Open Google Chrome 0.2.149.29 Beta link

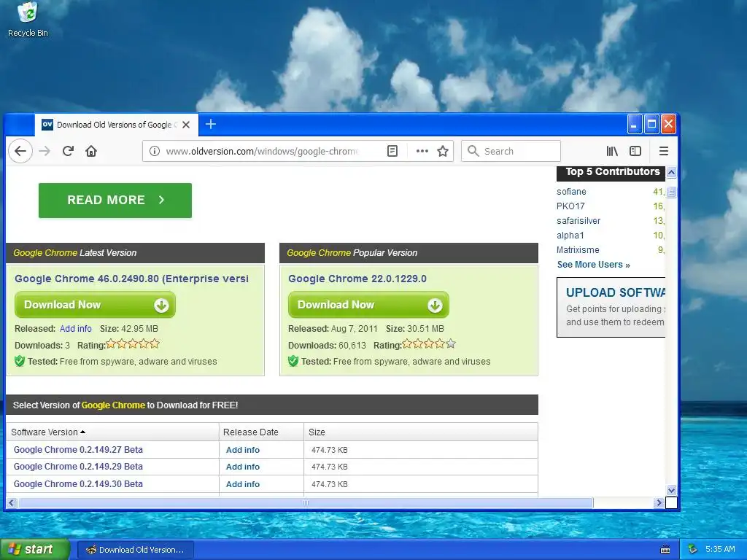coord(78,467)
